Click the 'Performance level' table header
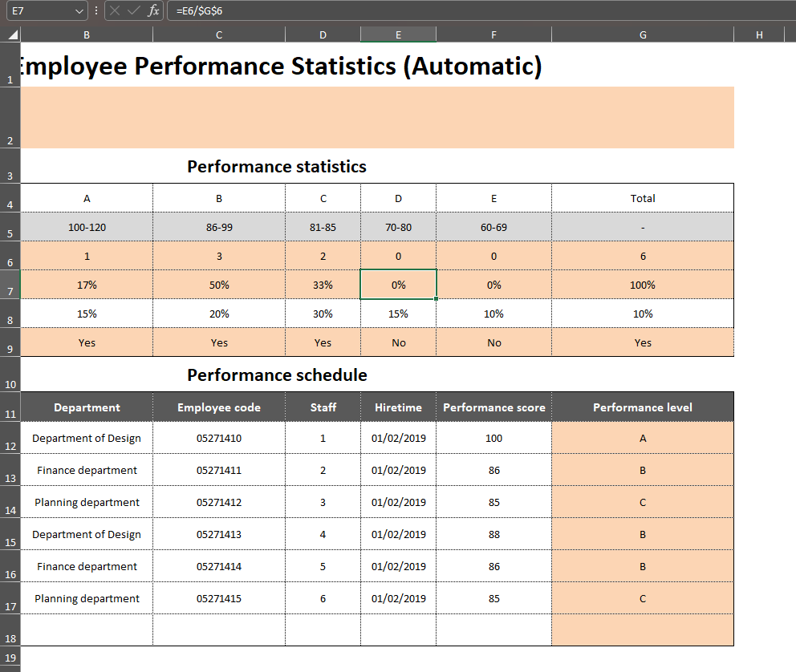This screenshot has width=796, height=672. pos(643,407)
